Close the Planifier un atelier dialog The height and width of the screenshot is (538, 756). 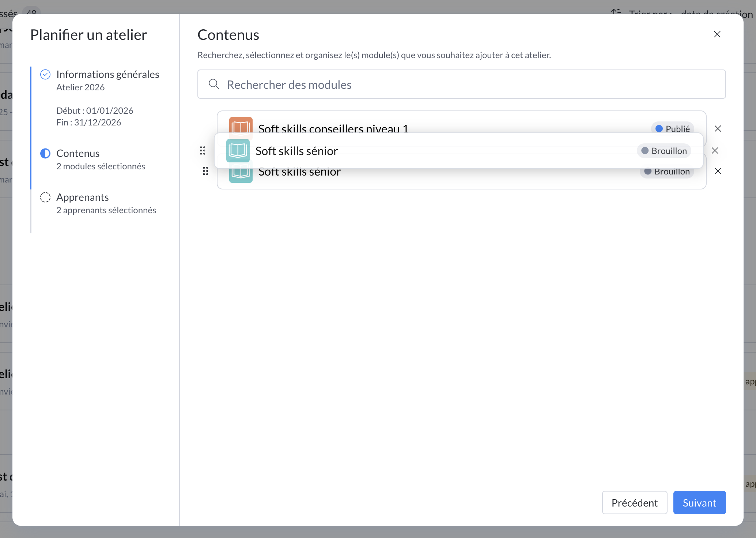(717, 34)
